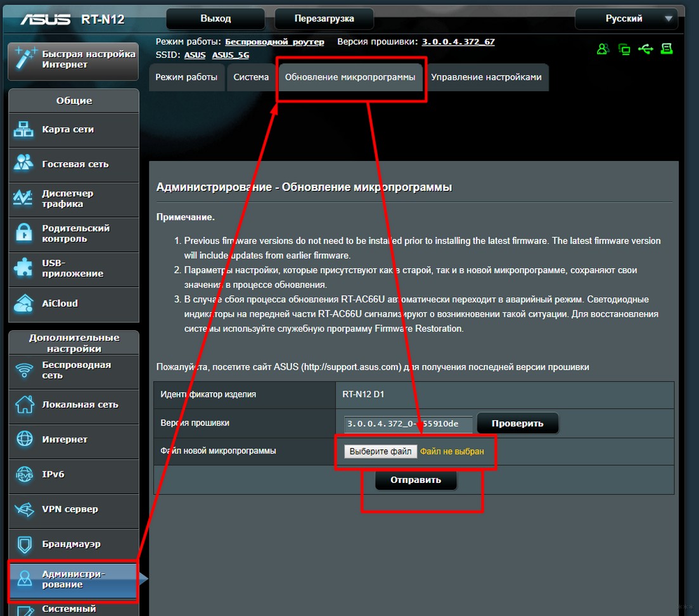This screenshot has width=699, height=616.
Task: Select the Parental Control padlock icon
Action: coord(24,233)
